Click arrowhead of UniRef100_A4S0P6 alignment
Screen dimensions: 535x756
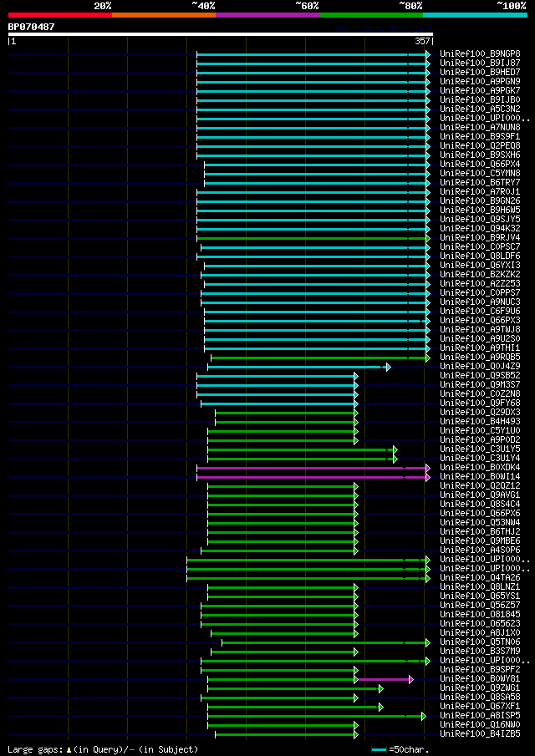pos(356,551)
